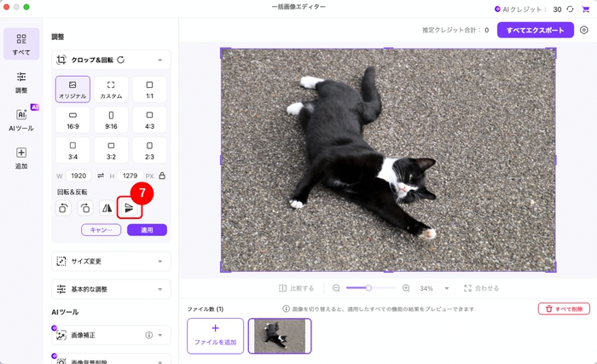
Task: Collapse the クロップ&回転 section
Action: (x=160, y=60)
